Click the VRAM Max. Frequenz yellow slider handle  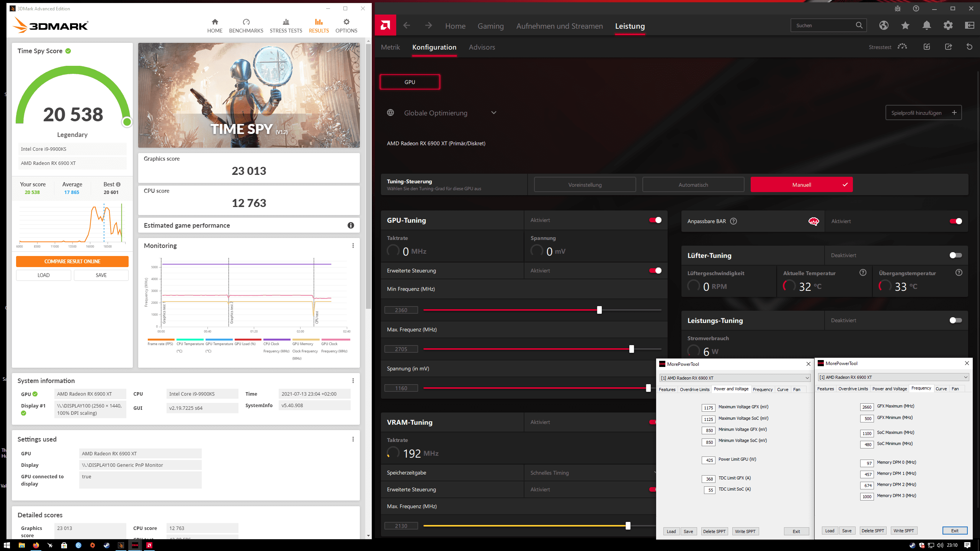coord(628,526)
